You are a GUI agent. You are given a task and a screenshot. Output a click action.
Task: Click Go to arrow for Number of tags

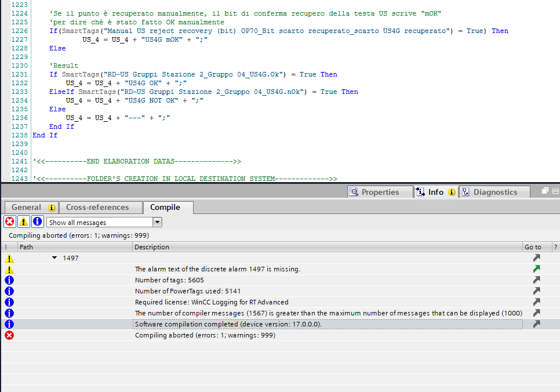pos(536,280)
